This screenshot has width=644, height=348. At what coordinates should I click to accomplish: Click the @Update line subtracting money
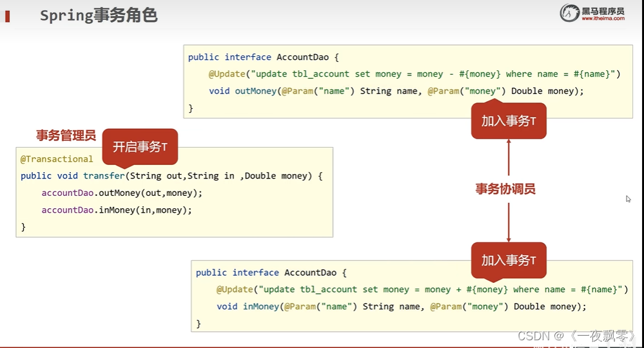(x=415, y=74)
